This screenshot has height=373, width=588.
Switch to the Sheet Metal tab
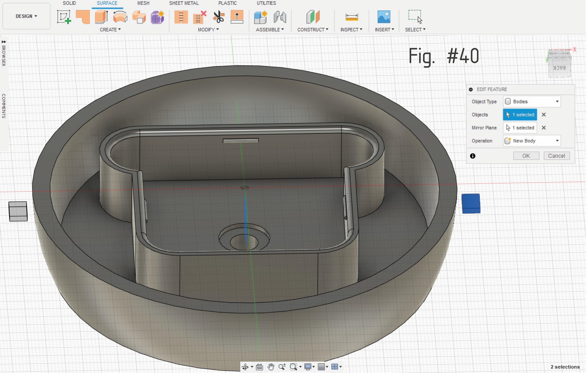pyautogui.click(x=184, y=3)
